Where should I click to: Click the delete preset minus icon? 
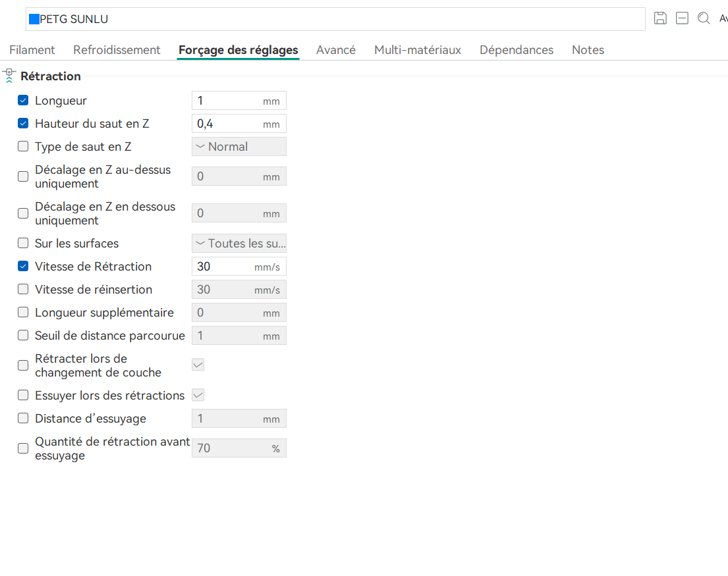tap(682, 18)
